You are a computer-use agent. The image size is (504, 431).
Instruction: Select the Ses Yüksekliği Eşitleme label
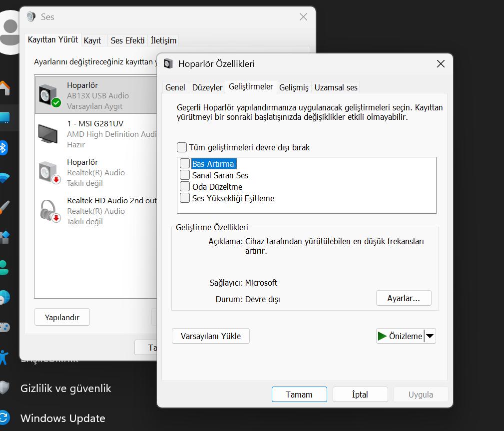233,198
